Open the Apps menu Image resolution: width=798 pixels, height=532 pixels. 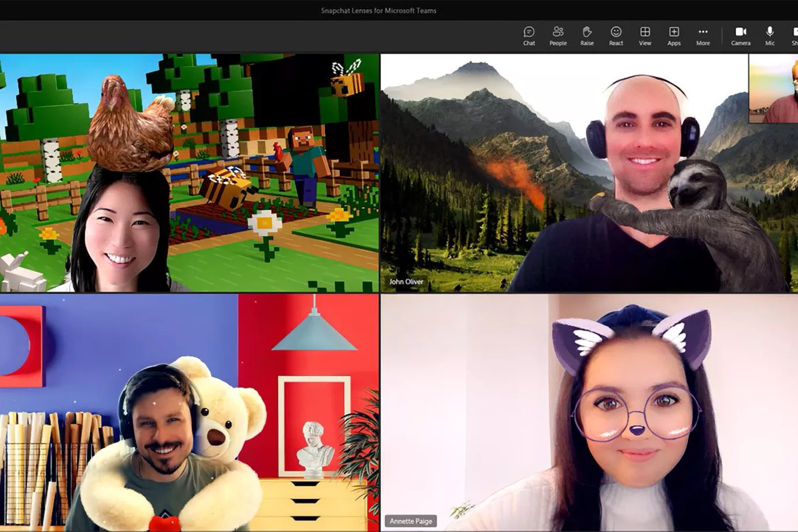coord(674,36)
